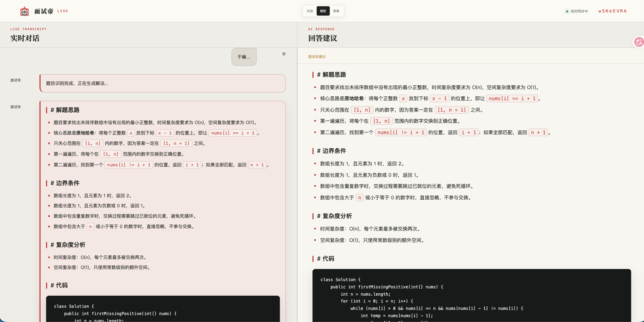Screen dimensions: 644x322
Task: Click the for loop line in response code block
Action: tap(377, 301)
